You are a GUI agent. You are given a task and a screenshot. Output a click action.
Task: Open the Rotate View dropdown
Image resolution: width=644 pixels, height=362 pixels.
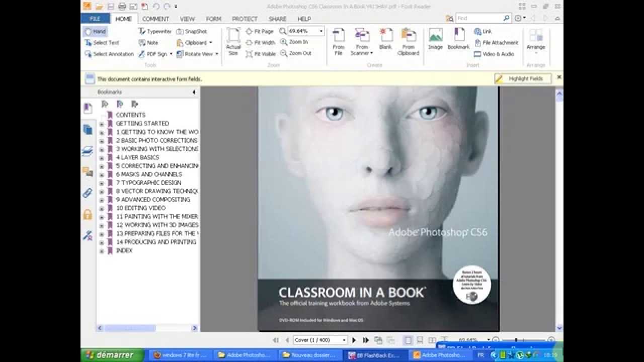pos(217,54)
